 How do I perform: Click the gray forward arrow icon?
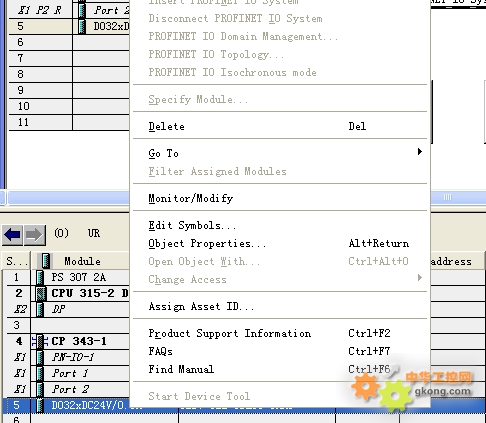click(x=35, y=235)
